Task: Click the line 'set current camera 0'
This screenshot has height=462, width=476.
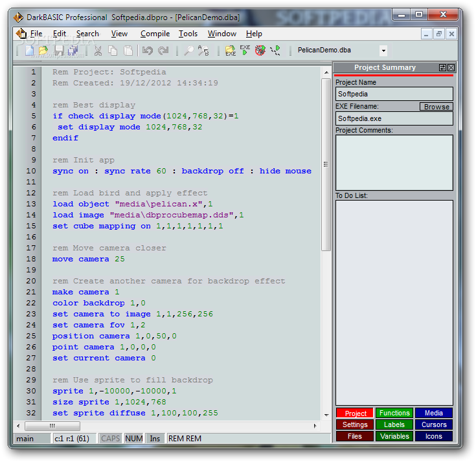Action: pyautogui.click(x=104, y=358)
